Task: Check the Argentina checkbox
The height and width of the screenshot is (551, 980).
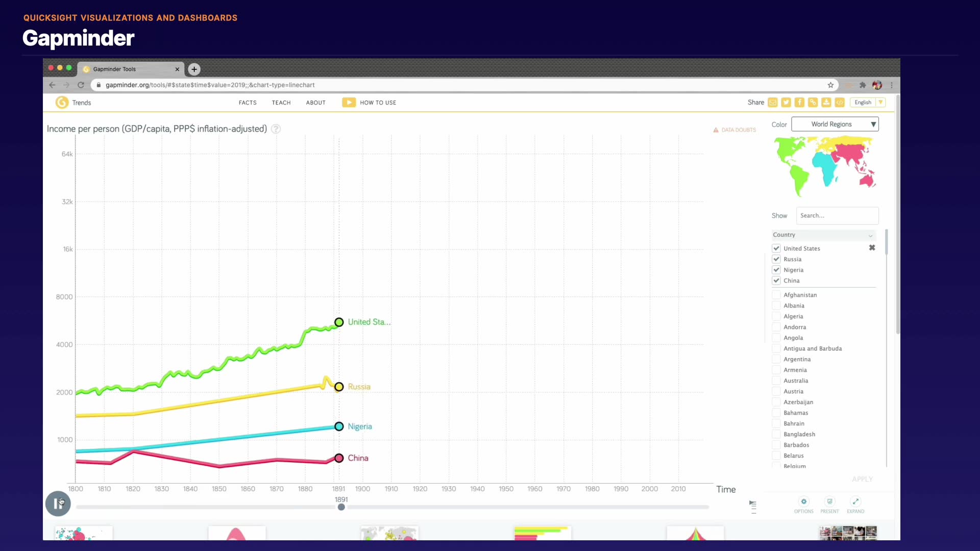Action: (x=776, y=359)
